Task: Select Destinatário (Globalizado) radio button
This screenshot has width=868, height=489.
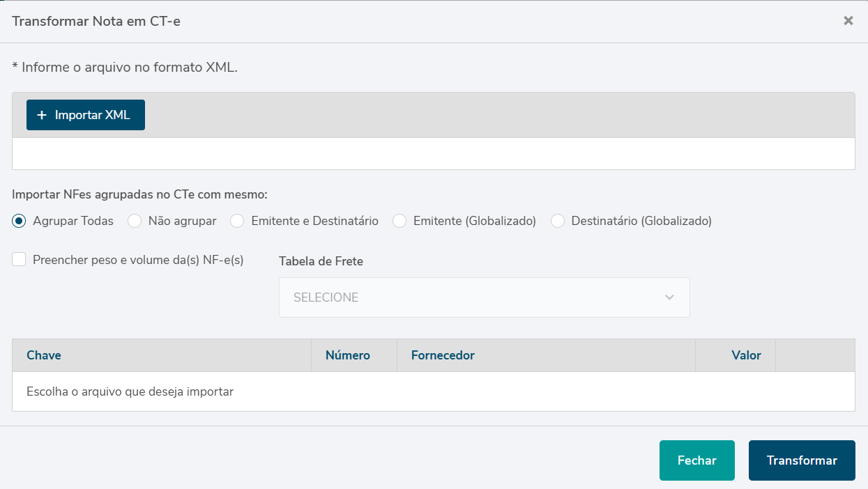Action: click(558, 221)
